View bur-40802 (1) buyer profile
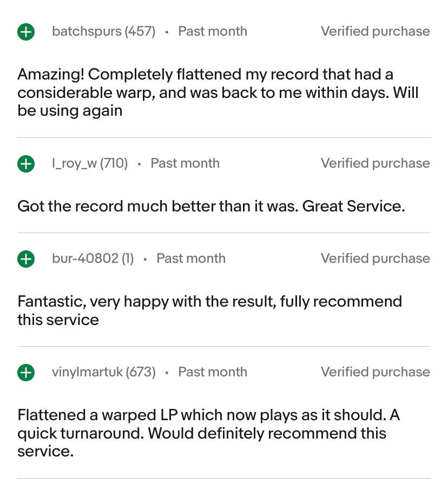Viewport: 448px width, 484px height. [x=93, y=258]
